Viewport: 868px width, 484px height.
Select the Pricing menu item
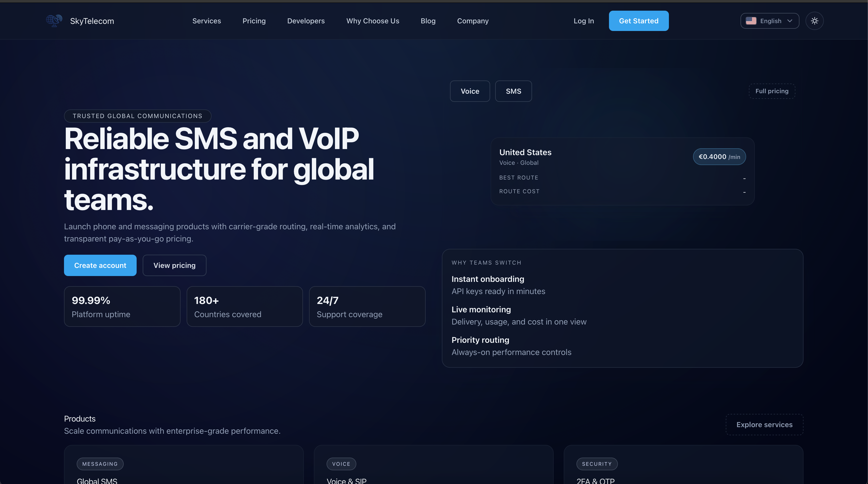254,21
